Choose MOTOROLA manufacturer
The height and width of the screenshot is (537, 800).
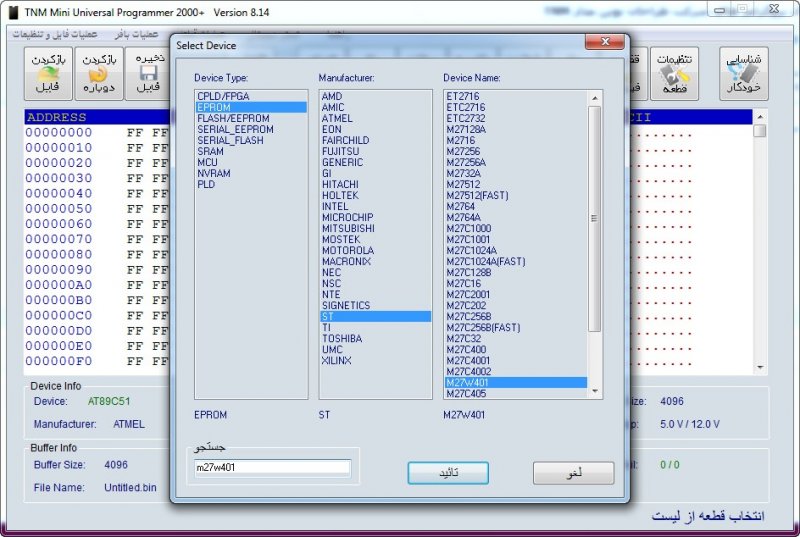376,250
